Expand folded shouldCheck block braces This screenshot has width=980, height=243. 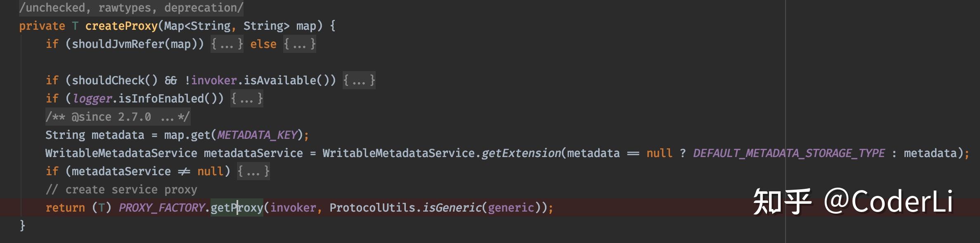[x=359, y=80]
